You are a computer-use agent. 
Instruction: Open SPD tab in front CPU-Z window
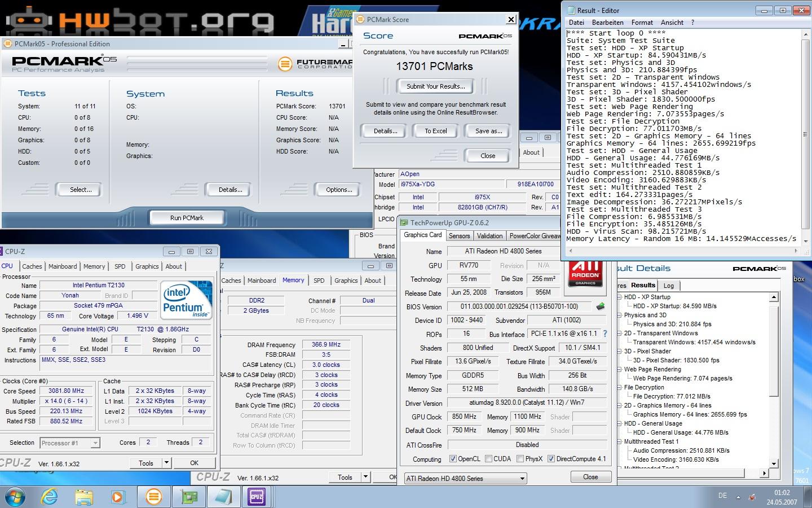click(120, 266)
